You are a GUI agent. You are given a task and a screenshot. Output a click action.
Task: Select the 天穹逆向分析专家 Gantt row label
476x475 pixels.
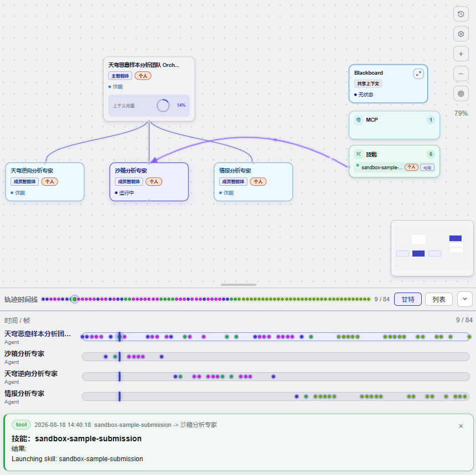tap(31, 374)
